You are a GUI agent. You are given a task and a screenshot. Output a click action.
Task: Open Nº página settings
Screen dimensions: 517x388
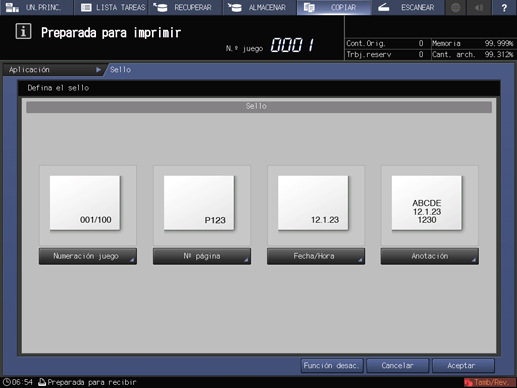(202, 256)
